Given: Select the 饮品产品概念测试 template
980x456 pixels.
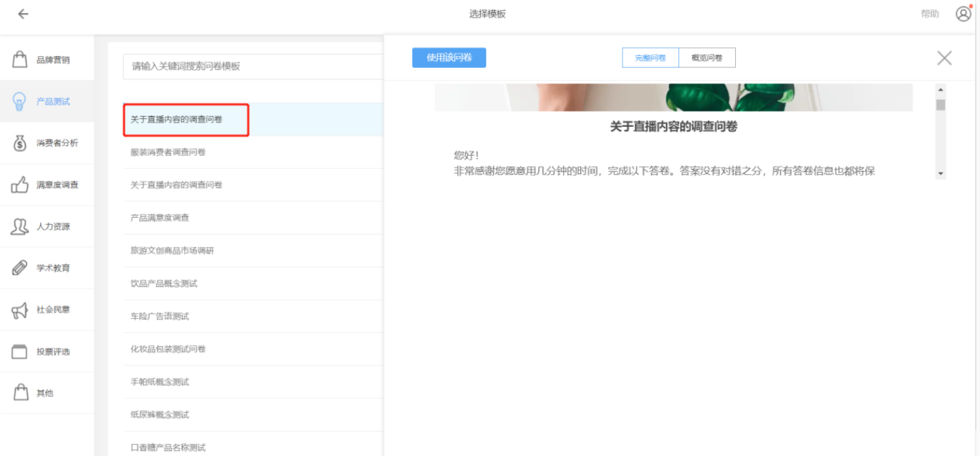Looking at the screenshot, I should coord(164,283).
